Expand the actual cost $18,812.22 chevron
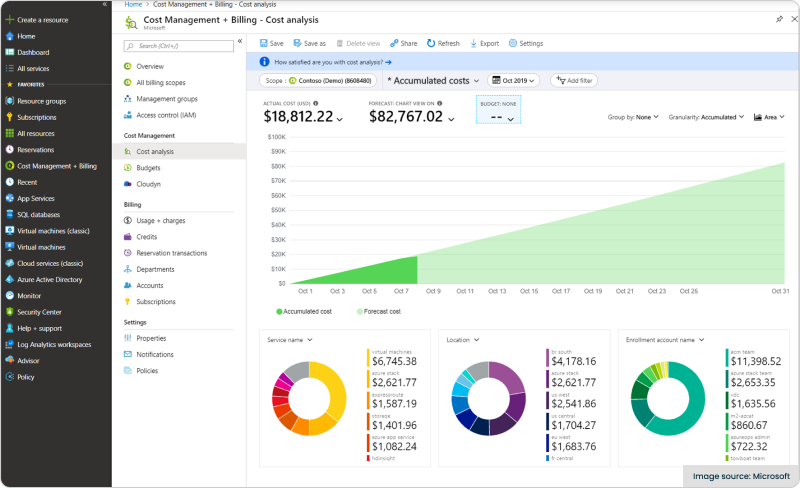Screen dimensions: 800x488 click(x=340, y=119)
